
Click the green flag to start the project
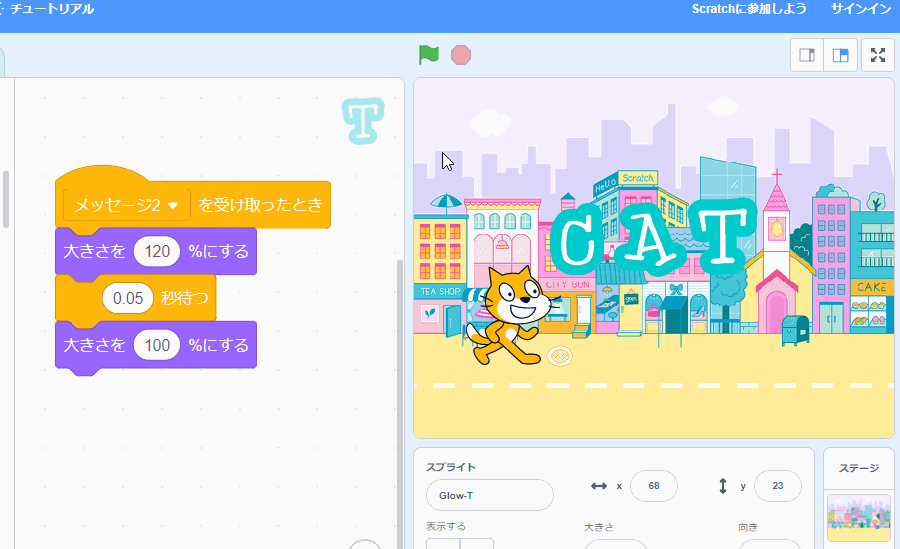click(429, 55)
